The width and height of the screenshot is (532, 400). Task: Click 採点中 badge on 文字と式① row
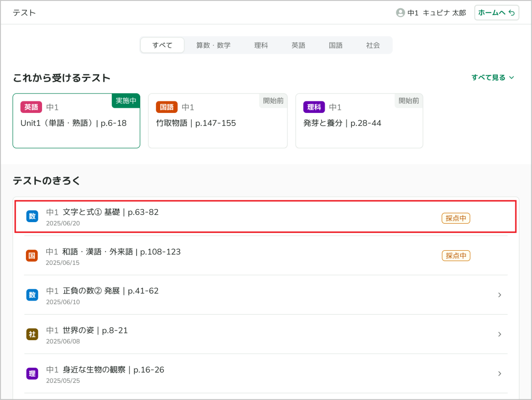point(456,218)
